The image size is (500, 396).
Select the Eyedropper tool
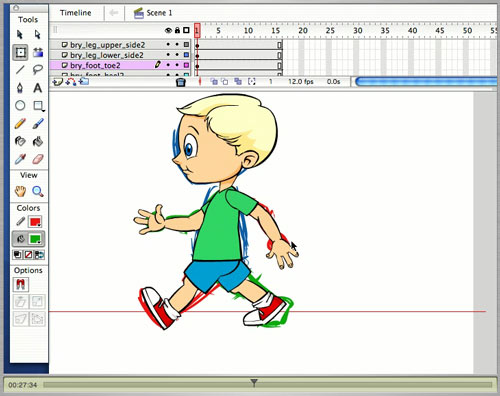pos(20,159)
